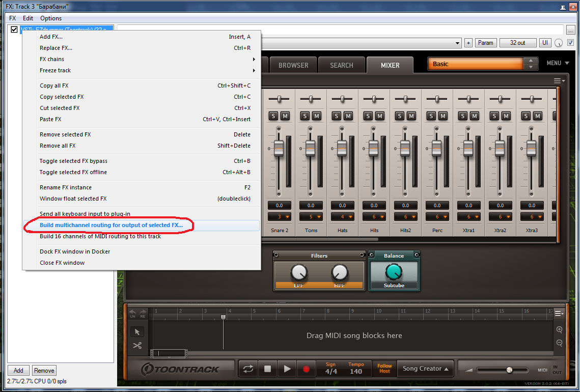Open Toms output channel dropdown showing 5
Image resolution: width=580 pixels, height=392 pixels.
[x=311, y=217]
